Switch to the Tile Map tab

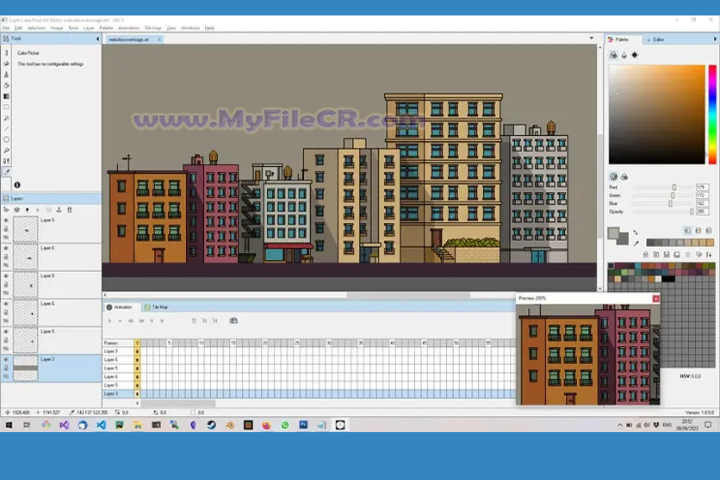(x=156, y=307)
